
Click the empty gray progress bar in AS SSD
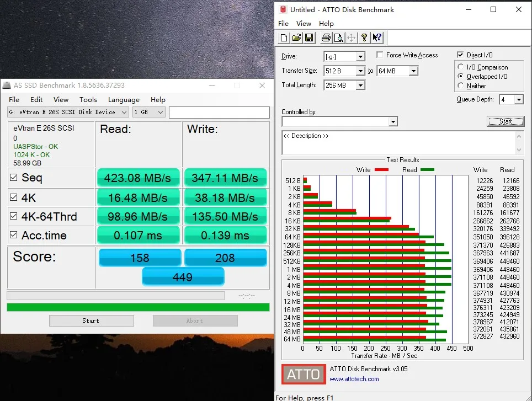115,296
